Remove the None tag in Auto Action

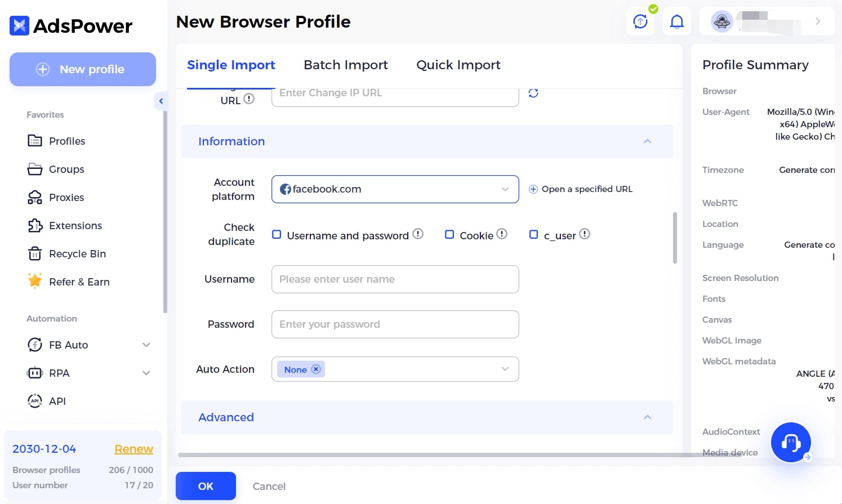click(316, 369)
